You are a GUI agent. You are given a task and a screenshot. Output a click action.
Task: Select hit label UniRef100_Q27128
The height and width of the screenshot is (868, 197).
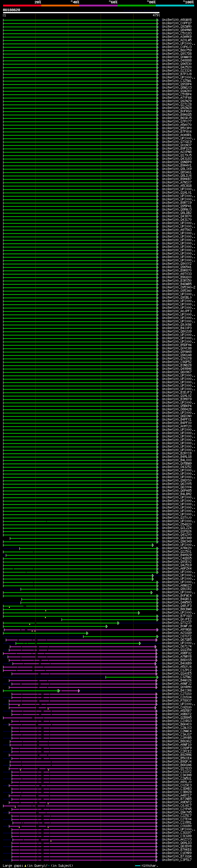177,104
